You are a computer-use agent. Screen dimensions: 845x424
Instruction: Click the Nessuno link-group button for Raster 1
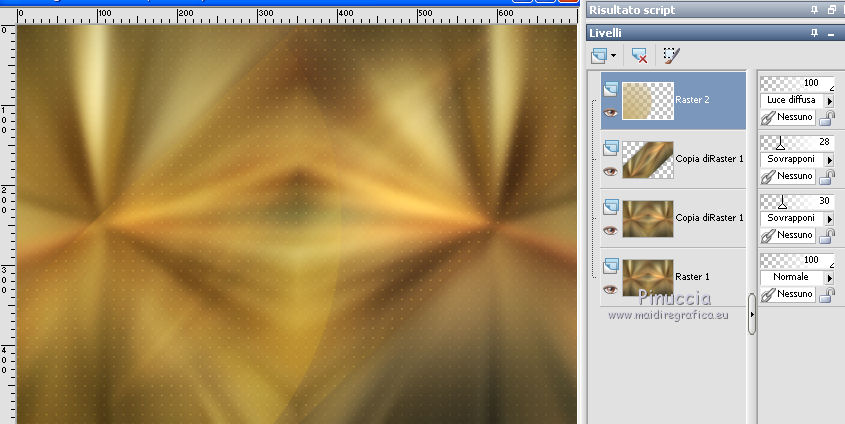[x=788, y=294]
